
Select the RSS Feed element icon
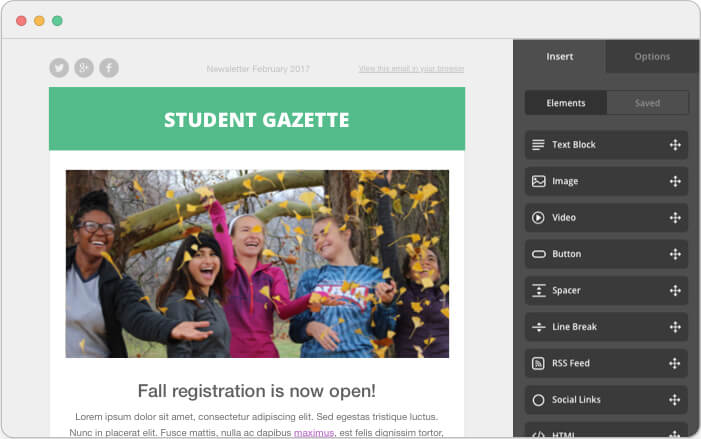[538, 363]
